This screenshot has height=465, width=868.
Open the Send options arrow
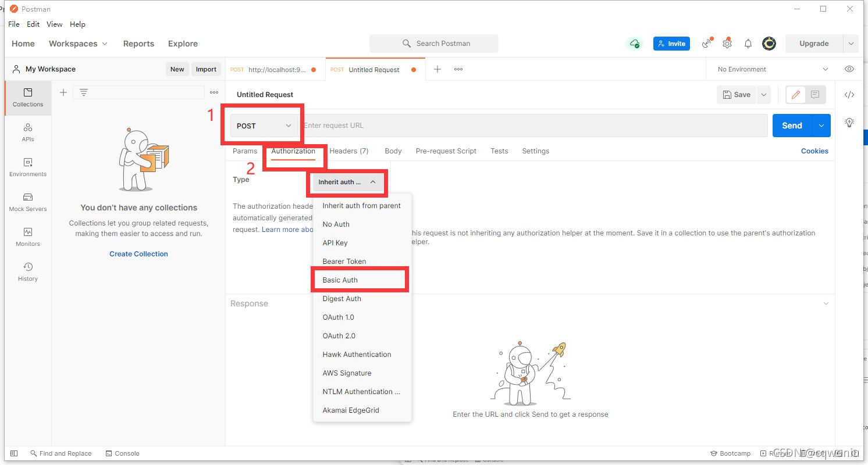pyautogui.click(x=821, y=126)
